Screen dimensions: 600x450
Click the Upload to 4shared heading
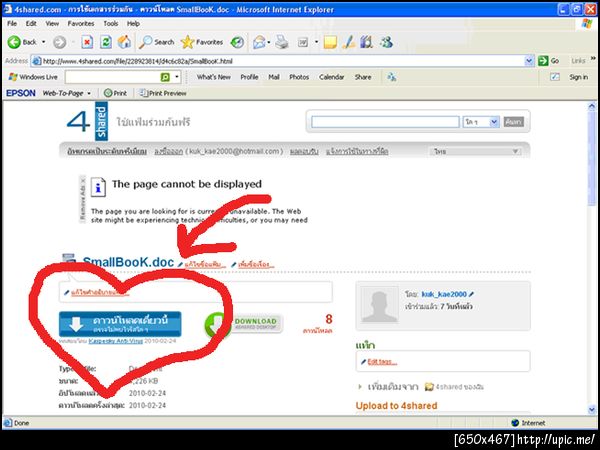396,406
